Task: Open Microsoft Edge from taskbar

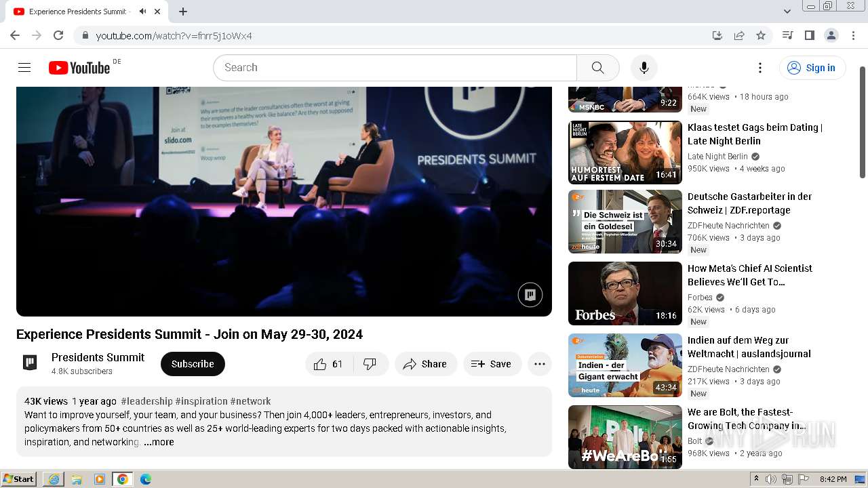Action: tap(146, 479)
